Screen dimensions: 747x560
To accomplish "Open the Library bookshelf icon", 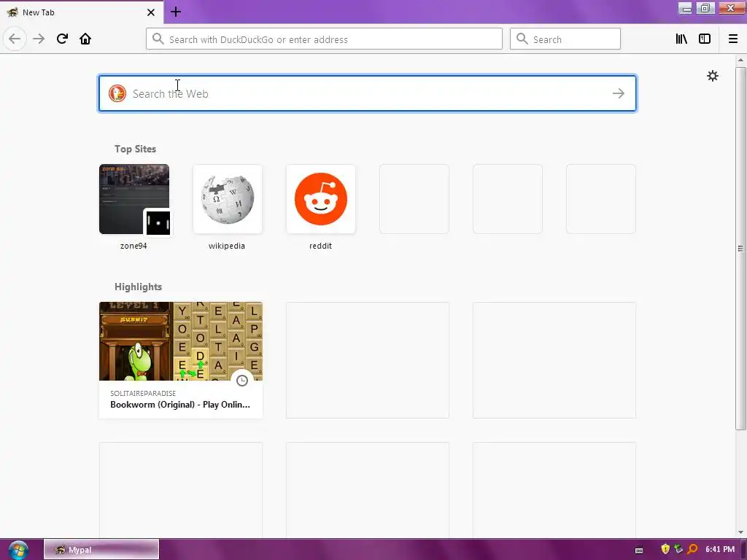I will pos(681,39).
